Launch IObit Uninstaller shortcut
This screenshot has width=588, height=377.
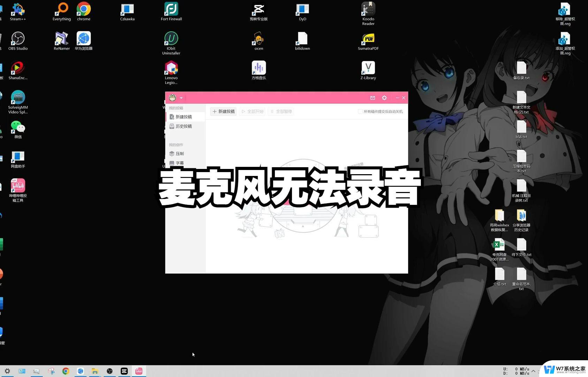point(171,43)
